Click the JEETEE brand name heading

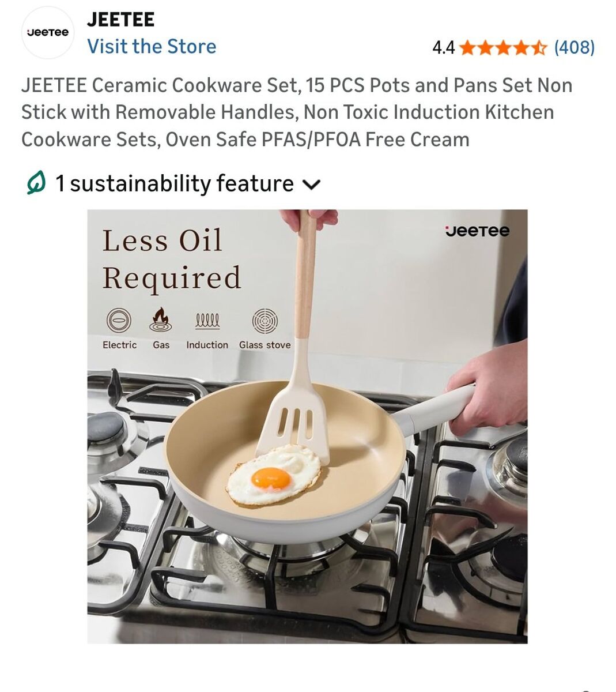click(120, 19)
